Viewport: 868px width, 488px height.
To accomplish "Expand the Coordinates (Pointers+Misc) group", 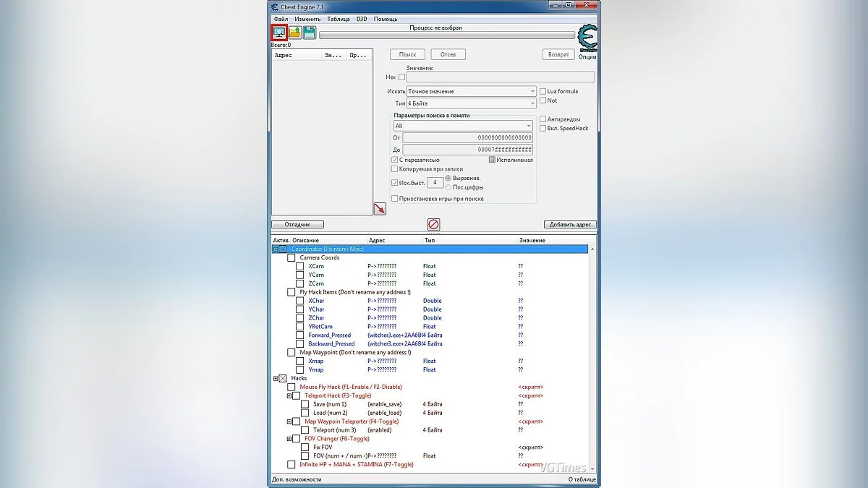I will pos(276,249).
